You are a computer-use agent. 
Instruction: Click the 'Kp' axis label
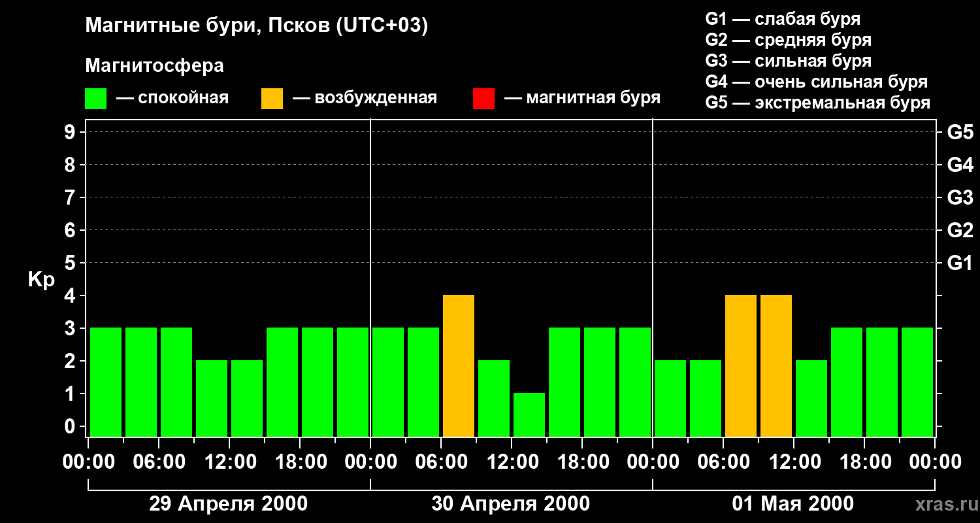(x=41, y=280)
